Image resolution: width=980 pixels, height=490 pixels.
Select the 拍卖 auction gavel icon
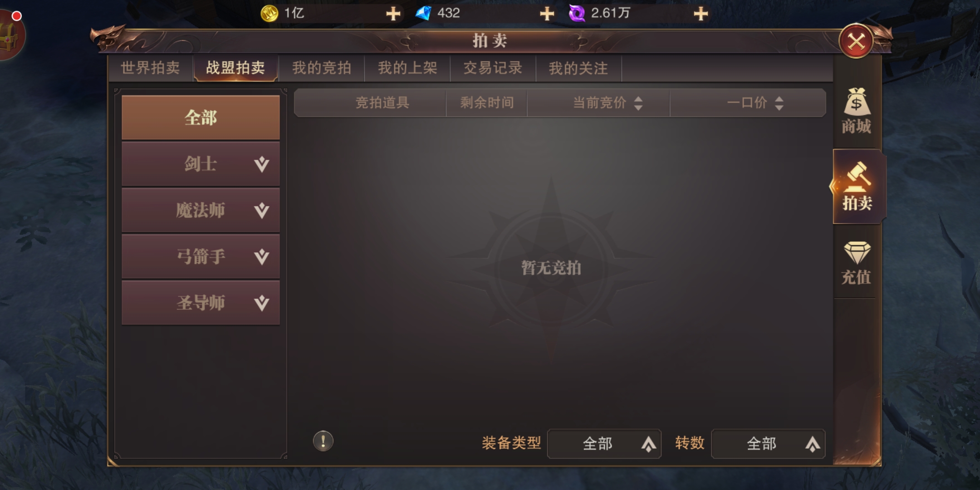pyautogui.click(x=857, y=186)
